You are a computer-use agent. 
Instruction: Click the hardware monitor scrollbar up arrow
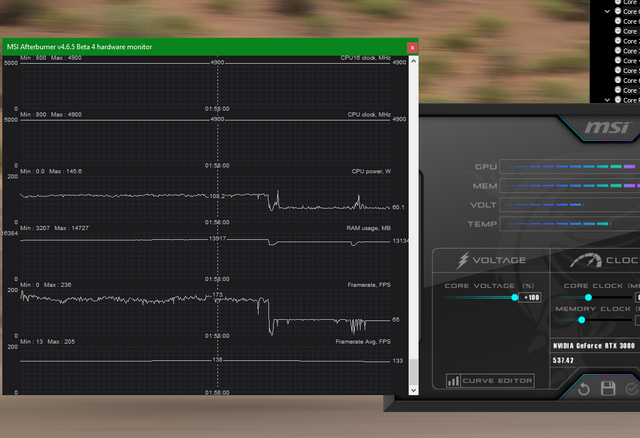(414, 60)
